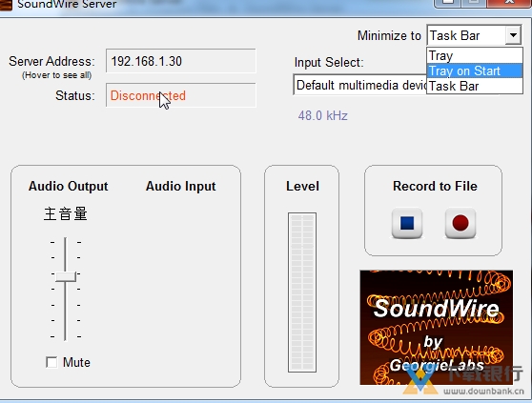Click the SoundWire Server title bar icon

click(6, 4)
